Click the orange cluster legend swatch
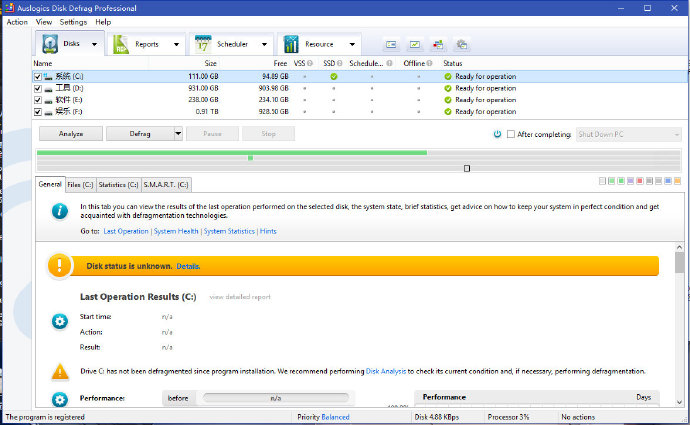The width and height of the screenshot is (690, 425). 677,181
